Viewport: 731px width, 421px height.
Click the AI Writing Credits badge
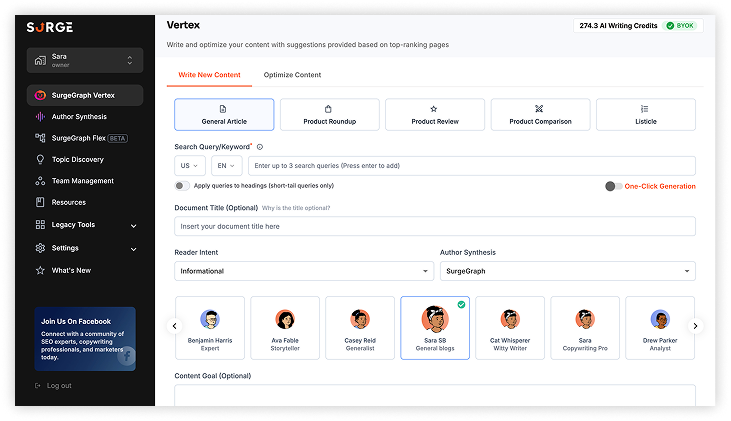[x=638, y=26]
